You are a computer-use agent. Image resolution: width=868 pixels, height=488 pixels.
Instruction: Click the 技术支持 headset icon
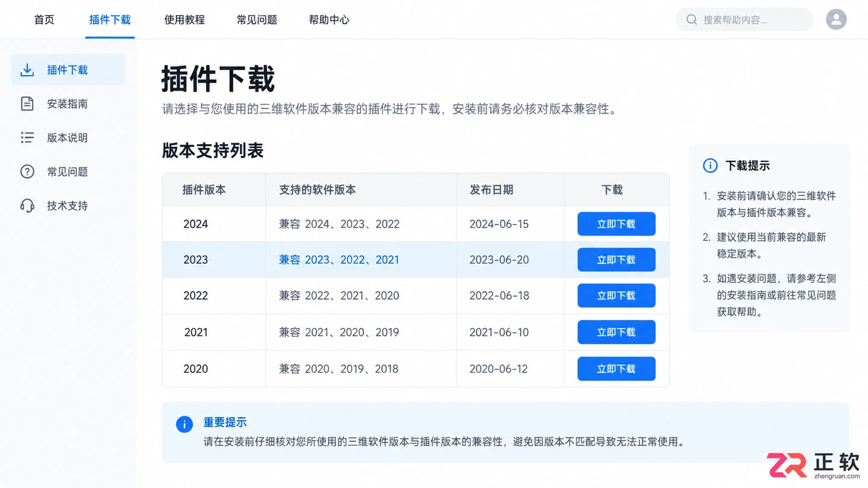27,205
